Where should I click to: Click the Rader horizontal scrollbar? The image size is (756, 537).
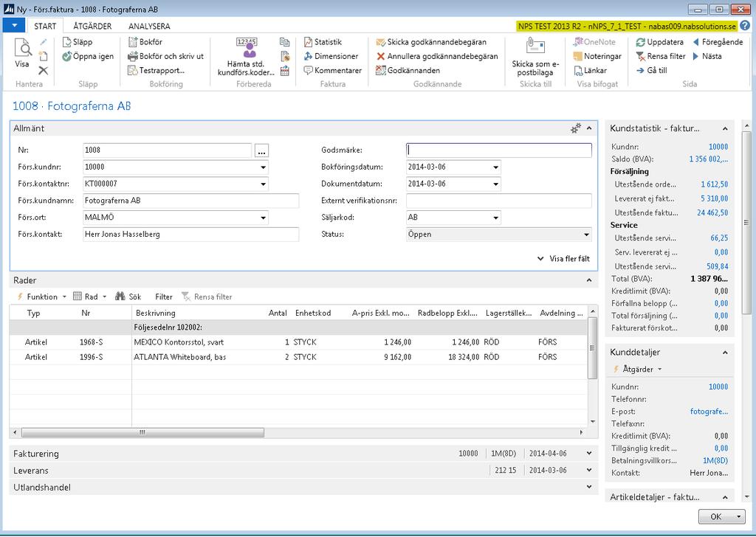(x=142, y=432)
